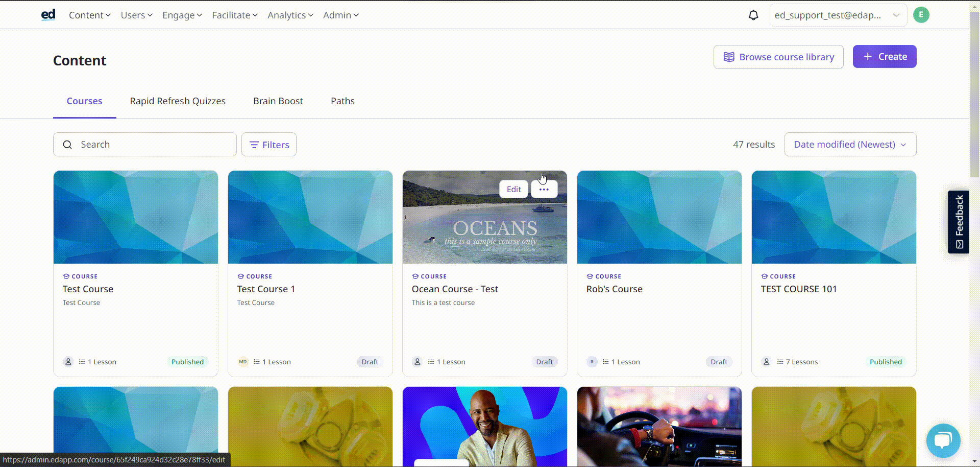Click the ed logo home icon

48,15
